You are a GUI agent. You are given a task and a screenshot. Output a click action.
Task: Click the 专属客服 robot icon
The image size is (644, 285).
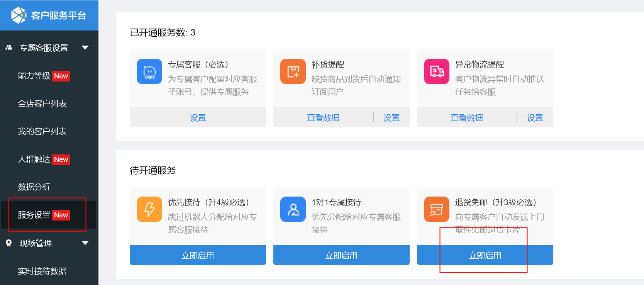149,71
